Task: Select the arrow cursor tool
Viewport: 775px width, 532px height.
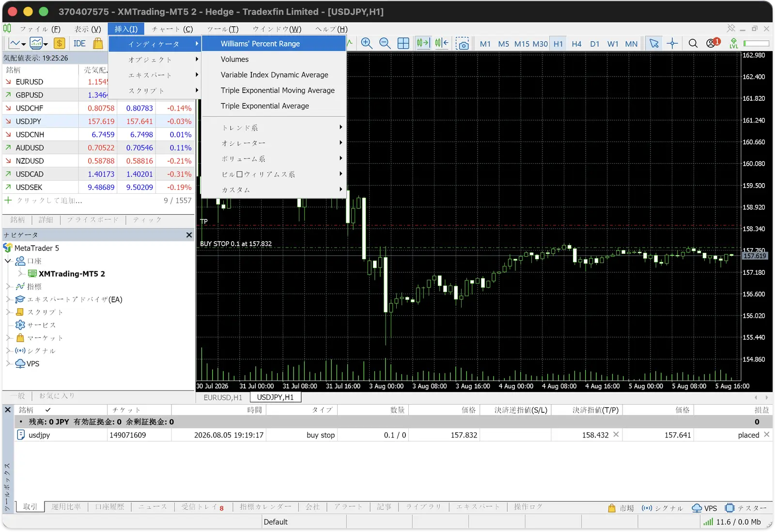Action: [x=654, y=44]
